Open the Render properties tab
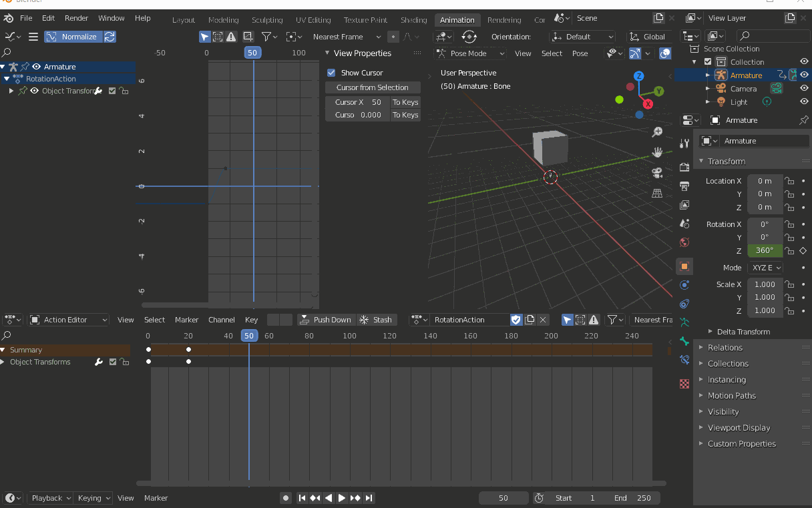Image resolution: width=812 pixels, height=508 pixels. [684, 166]
